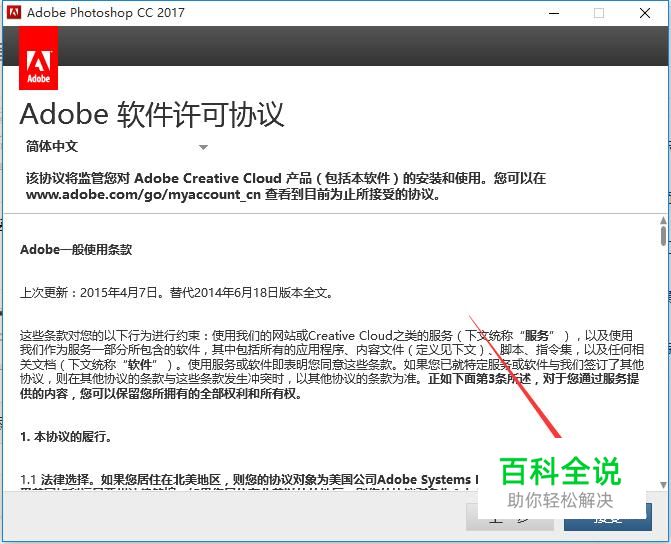Click the scrollbar down arrow
Image resolution: width=671 pixels, height=544 pixels.
pyautogui.click(x=663, y=485)
